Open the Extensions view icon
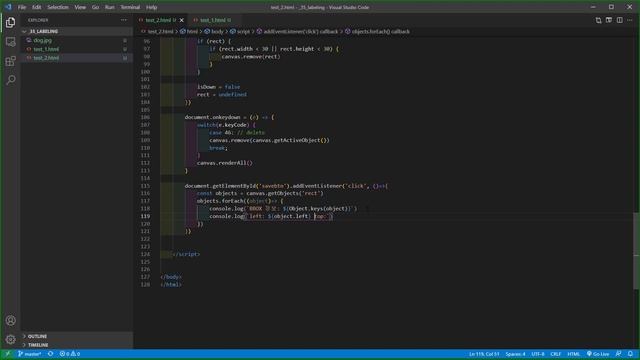640x360 pixels. pyautogui.click(x=11, y=61)
